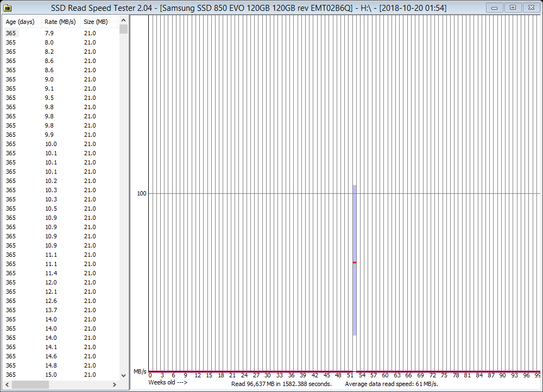543x392 pixels.
Task: Maximize the SSD Read Speed Tester window
Action: (x=513, y=7)
